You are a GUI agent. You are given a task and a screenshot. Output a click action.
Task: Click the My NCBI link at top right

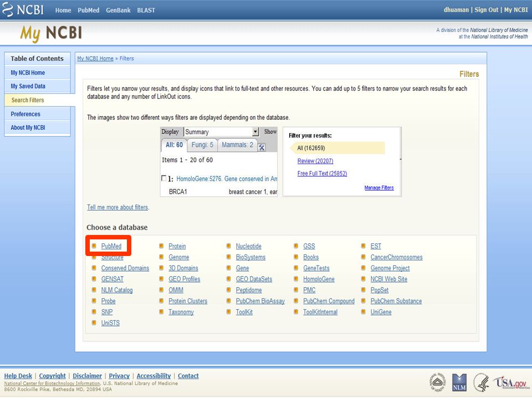click(x=516, y=10)
